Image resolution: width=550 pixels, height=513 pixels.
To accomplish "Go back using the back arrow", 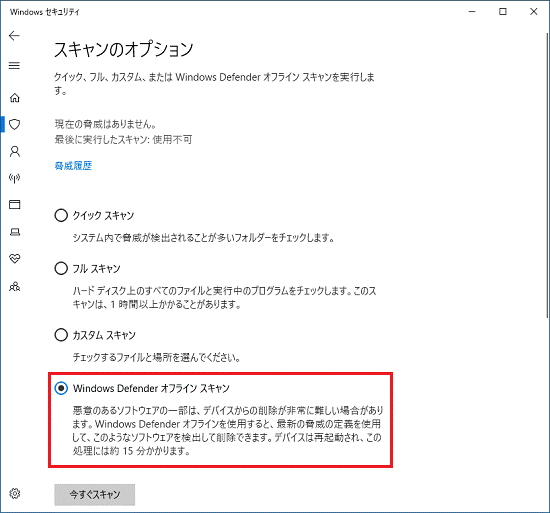I will click(14, 36).
